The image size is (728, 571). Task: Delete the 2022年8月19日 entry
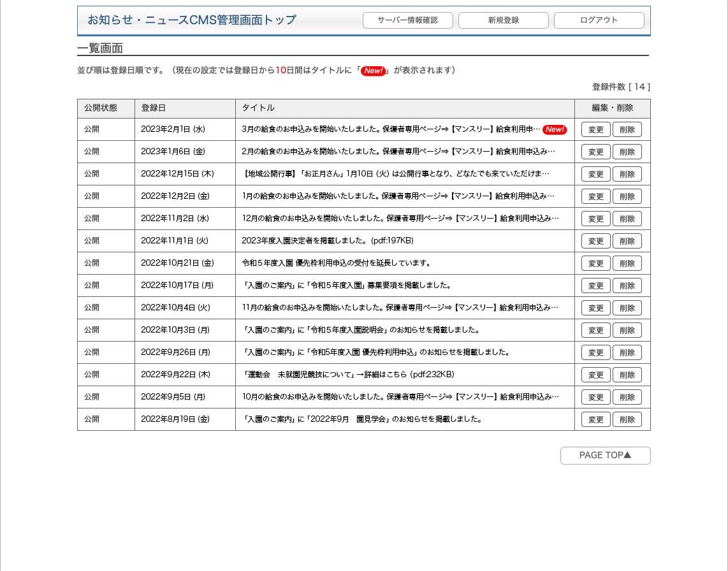627,419
